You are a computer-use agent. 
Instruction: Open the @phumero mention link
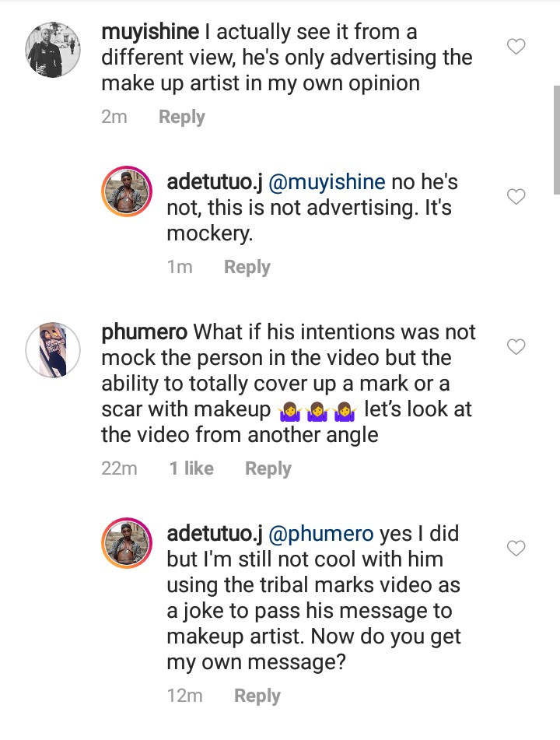(x=321, y=535)
